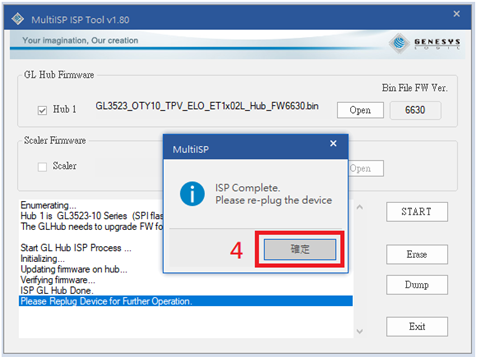
Task: Click the Dump button
Action: pos(417,285)
